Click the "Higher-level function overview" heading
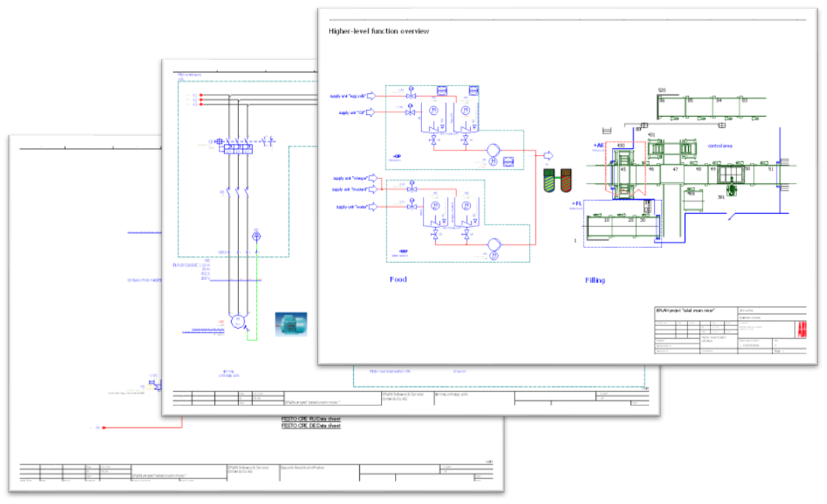 [379, 32]
